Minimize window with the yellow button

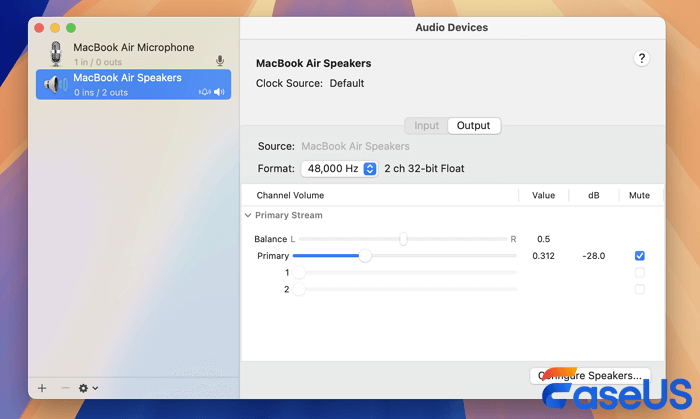click(x=55, y=28)
